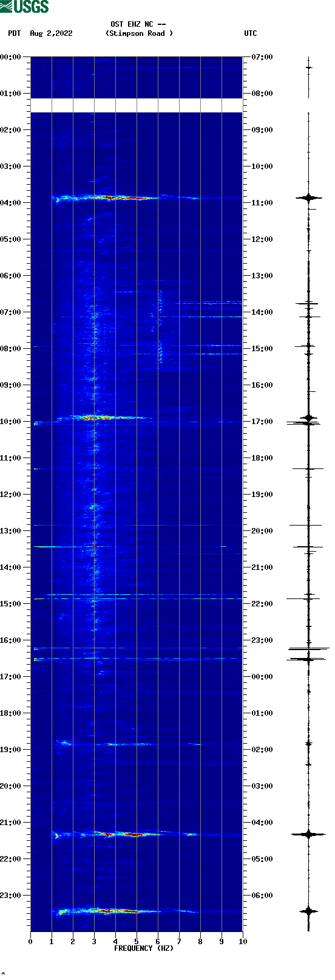Click the 17:00 UTC time label

[262, 421]
